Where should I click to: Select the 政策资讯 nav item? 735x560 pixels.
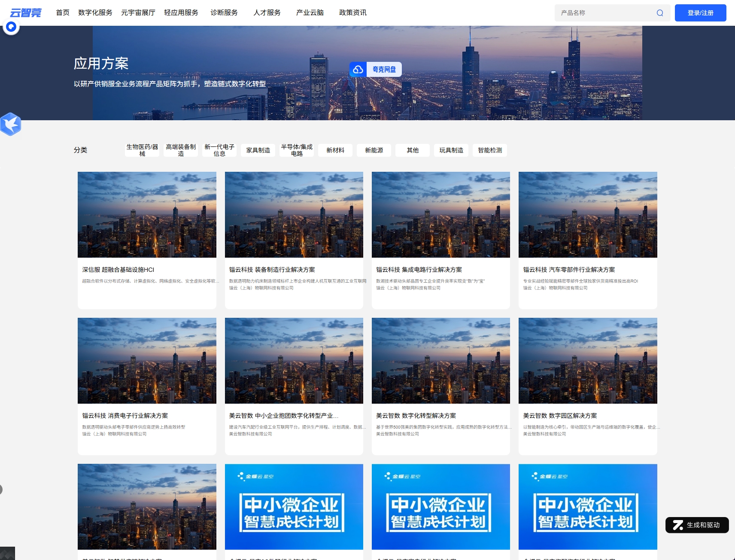(x=352, y=13)
